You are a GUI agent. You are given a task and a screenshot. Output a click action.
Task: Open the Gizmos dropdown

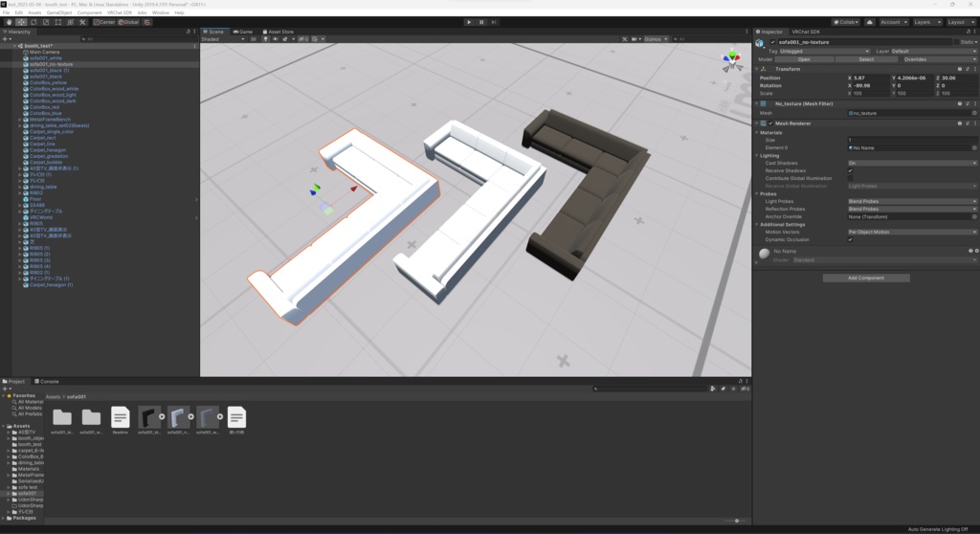(656, 39)
